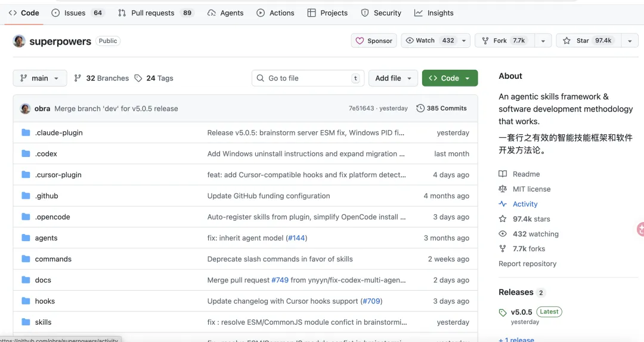The width and height of the screenshot is (644, 342).
Task: Fork the repository with the Fork button
Action: 505,41
